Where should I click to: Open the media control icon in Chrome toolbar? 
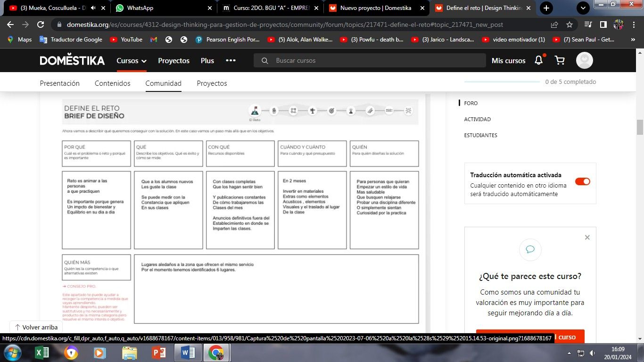point(588,25)
